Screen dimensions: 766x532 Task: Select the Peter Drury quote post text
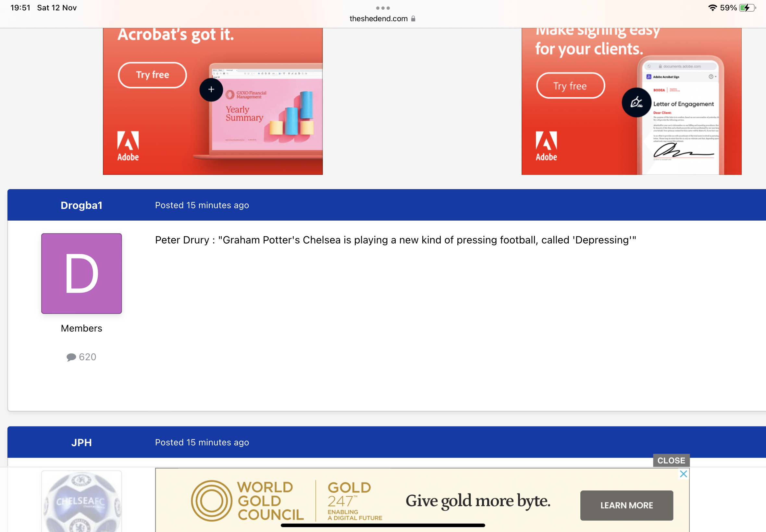coord(396,240)
